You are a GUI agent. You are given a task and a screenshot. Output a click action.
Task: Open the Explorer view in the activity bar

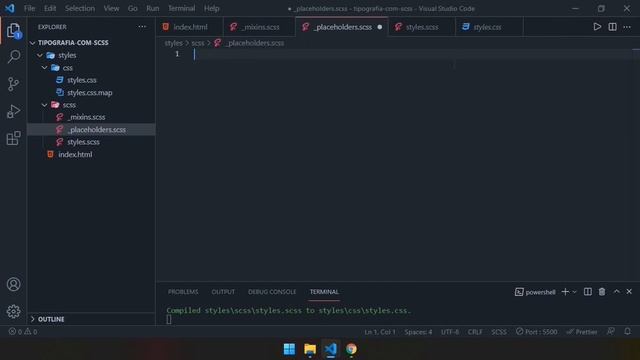[13, 31]
